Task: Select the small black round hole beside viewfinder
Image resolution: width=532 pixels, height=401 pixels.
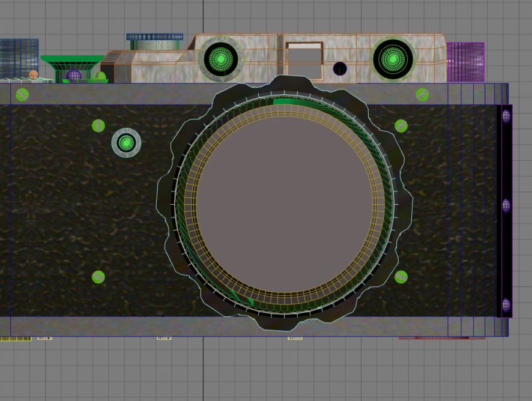Action: (x=340, y=68)
